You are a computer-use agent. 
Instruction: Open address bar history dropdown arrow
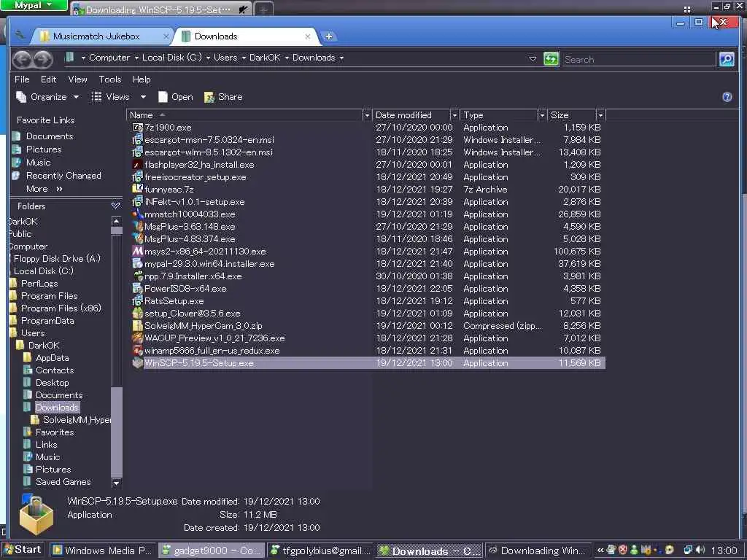(533, 59)
